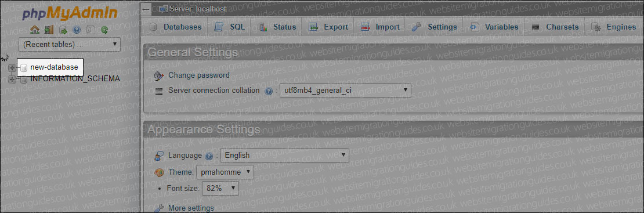The width and height of the screenshot is (644, 213).
Task: Go to the Home icon
Action: (35, 30)
